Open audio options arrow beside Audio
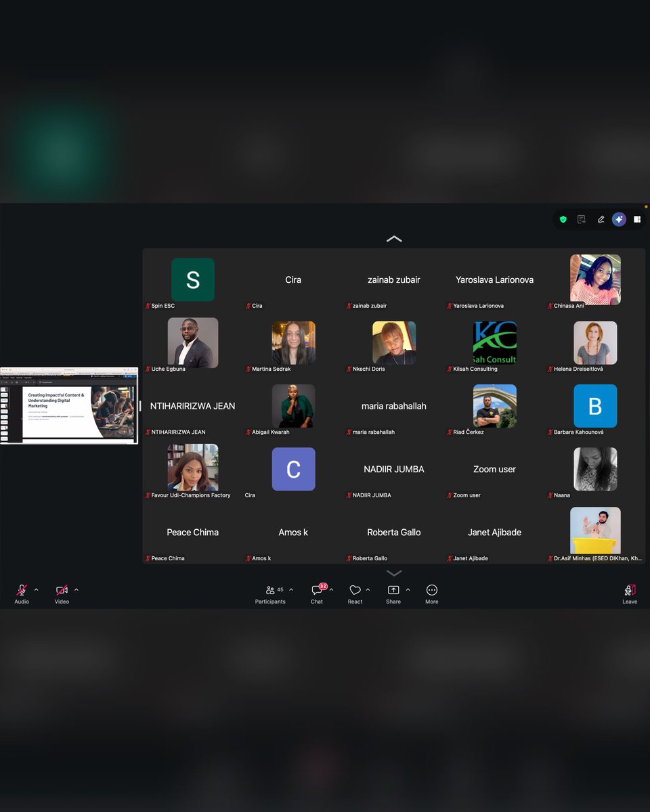 [x=36, y=589]
